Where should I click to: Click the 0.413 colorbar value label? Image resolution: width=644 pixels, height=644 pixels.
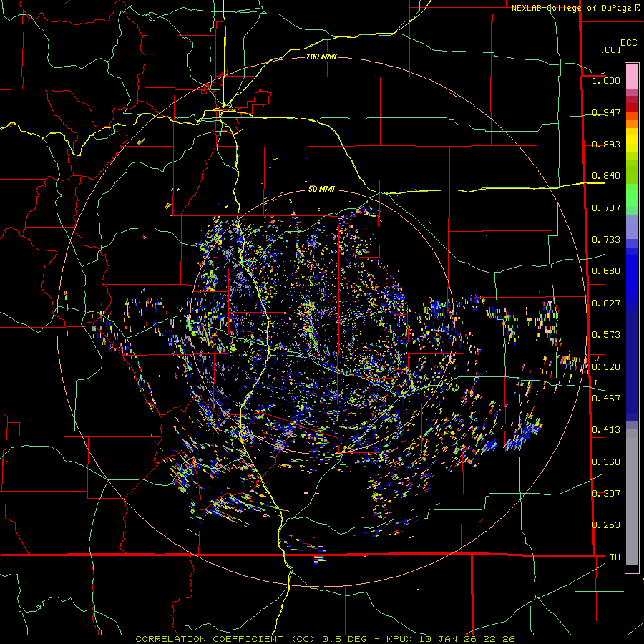click(x=606, y=430)
